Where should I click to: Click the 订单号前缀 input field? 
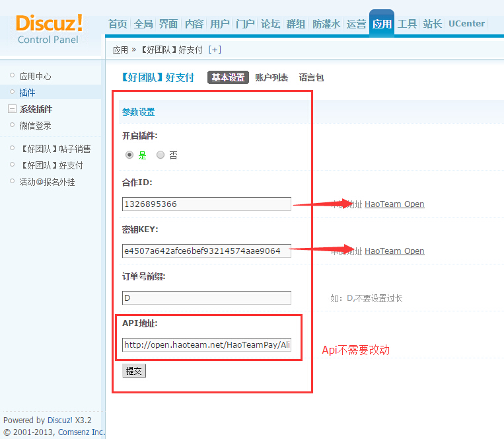pos(207,298)
